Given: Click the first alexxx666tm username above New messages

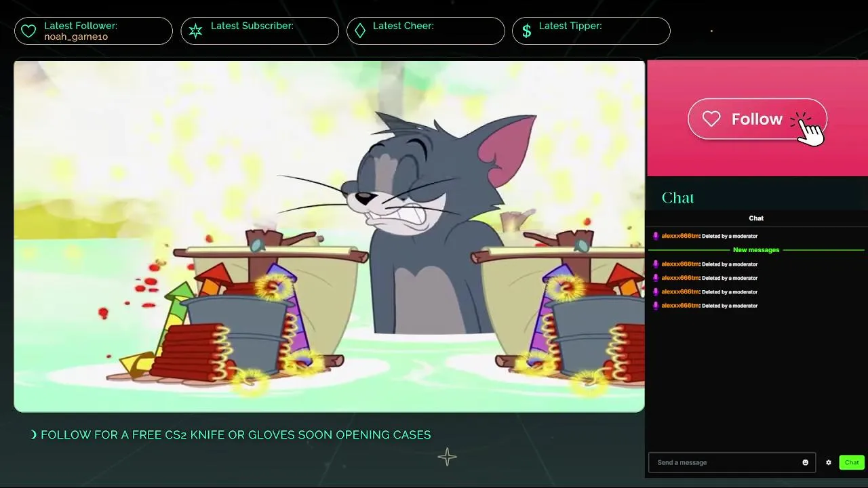Looking at the screenshot, I should pos(680,236).
